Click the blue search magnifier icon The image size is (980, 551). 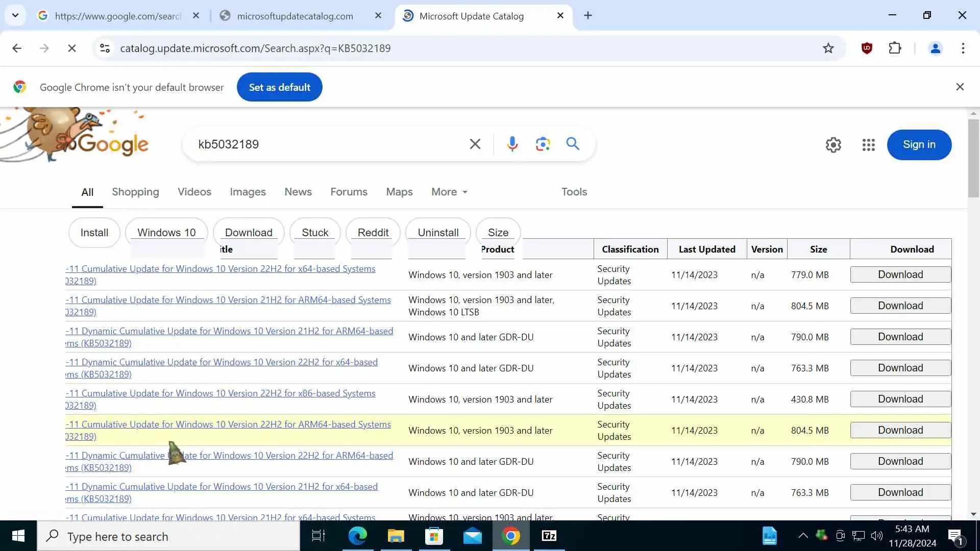573,144
